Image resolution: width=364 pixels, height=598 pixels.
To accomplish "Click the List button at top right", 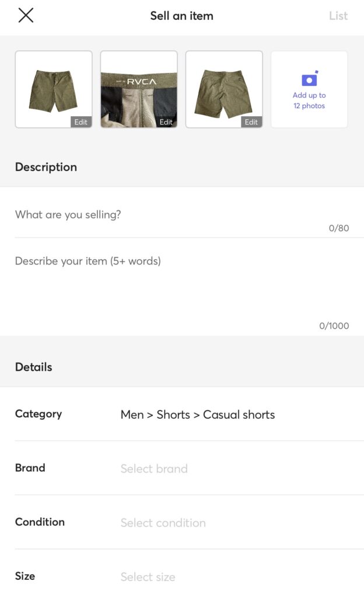I will 338,16.
